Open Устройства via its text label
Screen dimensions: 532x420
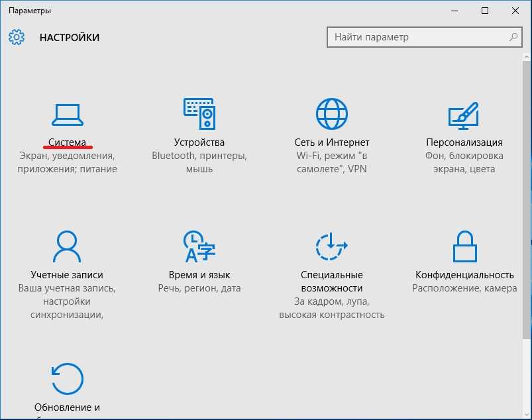[199, 142]
